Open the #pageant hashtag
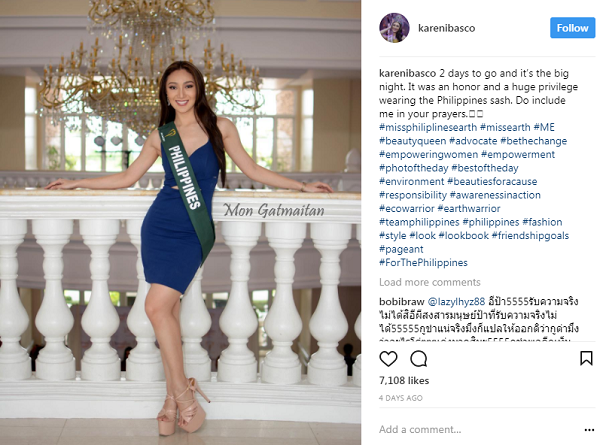Image resolution: width=600 pixels, height=445 pixels. (x=401, y=249)
